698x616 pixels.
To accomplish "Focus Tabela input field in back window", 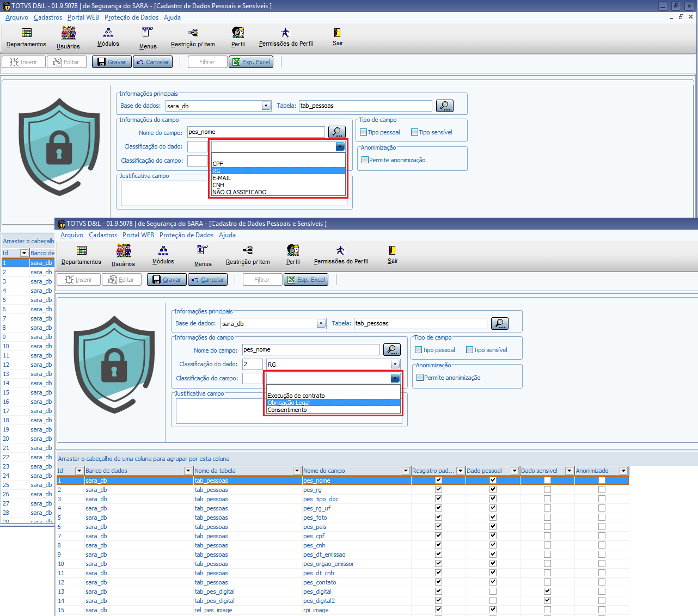I will click(x=365, y=106).
